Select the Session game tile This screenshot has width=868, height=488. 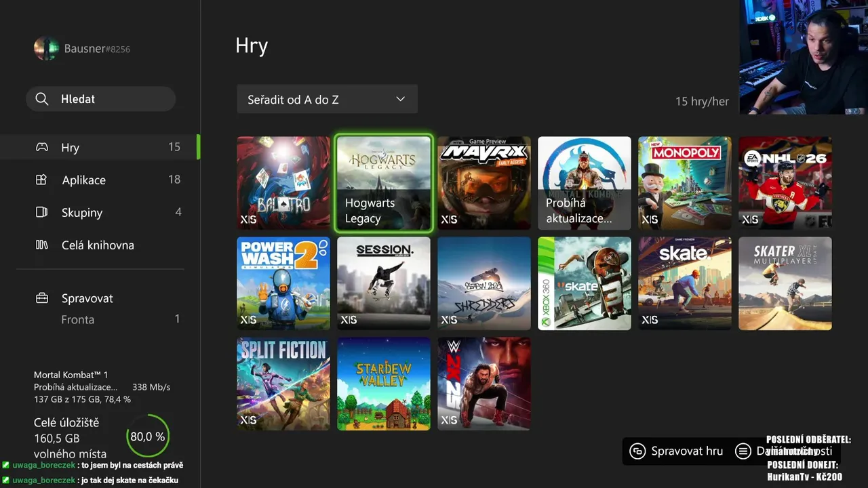coord(384,283)
